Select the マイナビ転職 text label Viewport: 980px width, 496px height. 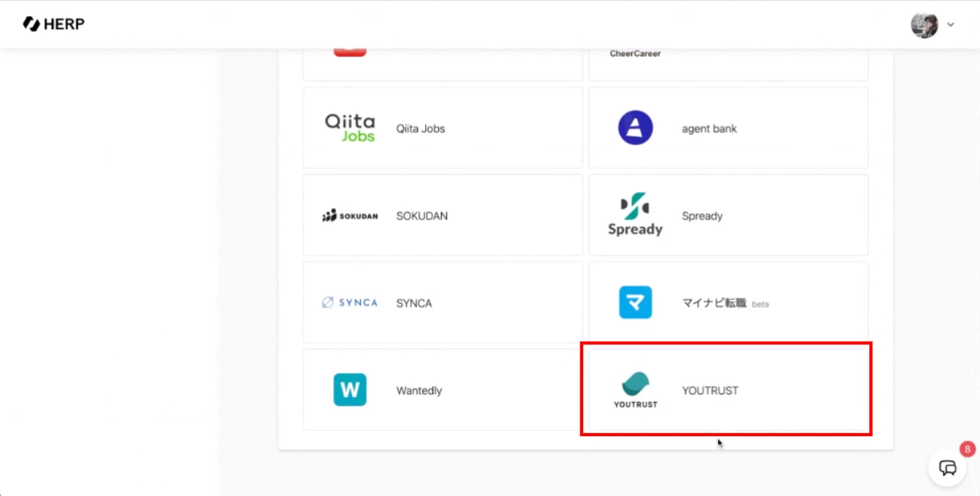(713, 304)
